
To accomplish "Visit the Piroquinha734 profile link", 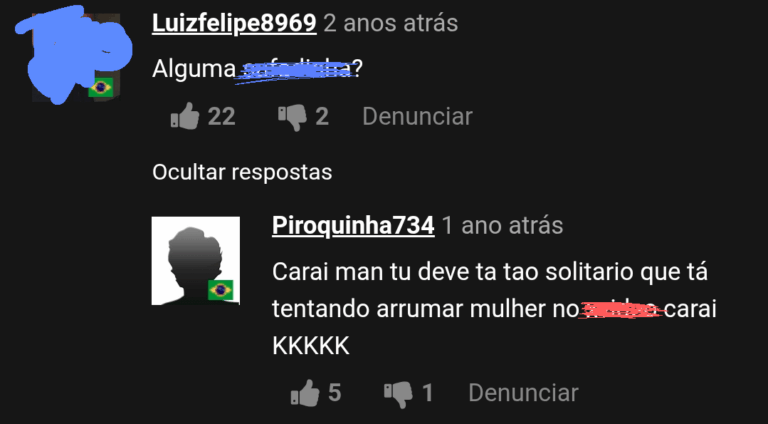I will [353, 225].
